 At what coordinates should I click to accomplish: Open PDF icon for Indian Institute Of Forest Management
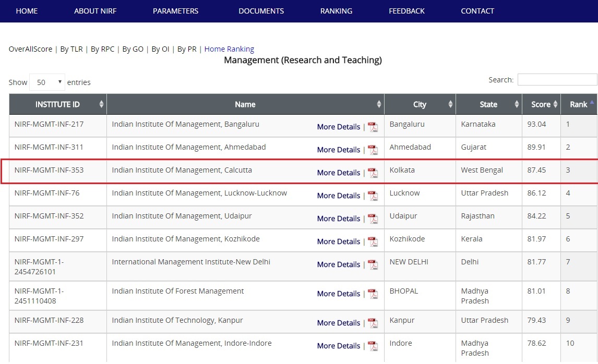click(x=373, y=294)
